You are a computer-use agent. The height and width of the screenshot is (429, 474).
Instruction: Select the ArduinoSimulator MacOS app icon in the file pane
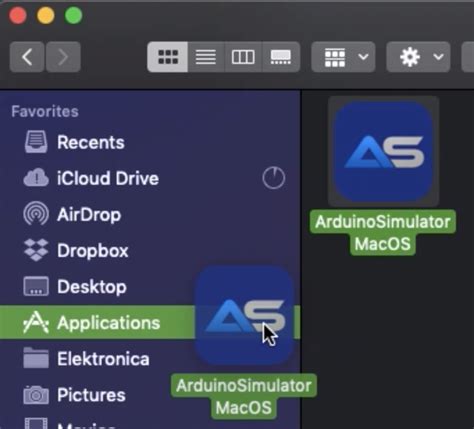[x=384, y=152]
